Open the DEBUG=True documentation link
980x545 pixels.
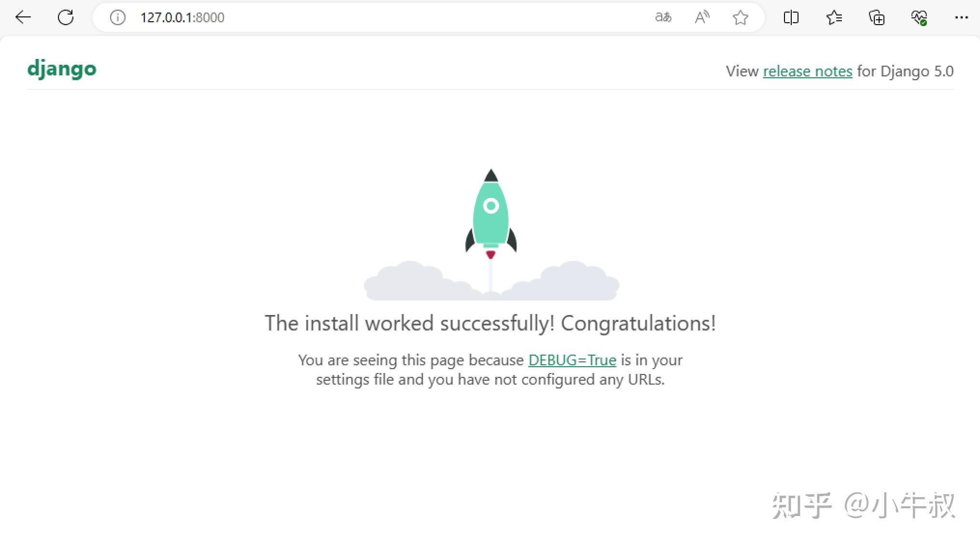click(572, 360)
